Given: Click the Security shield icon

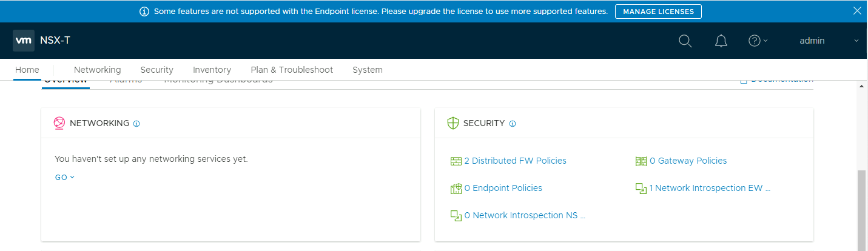Looking at the screenshot, I should [453, 123].
